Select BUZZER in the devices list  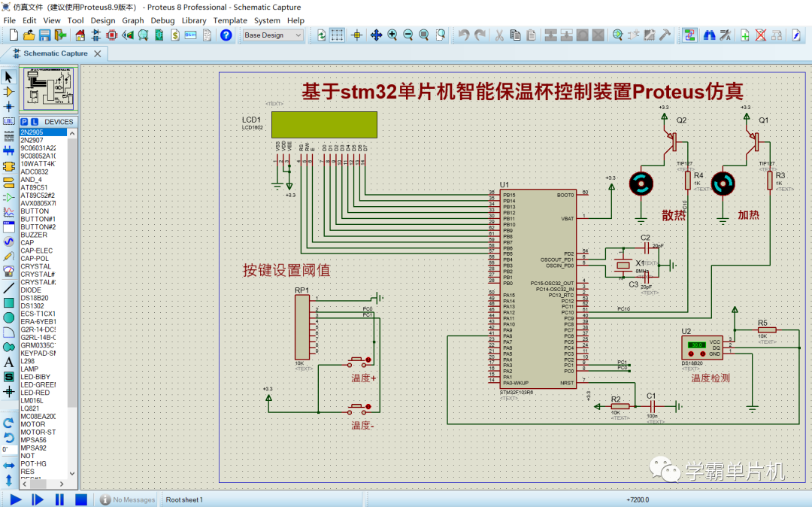point(44,235)
